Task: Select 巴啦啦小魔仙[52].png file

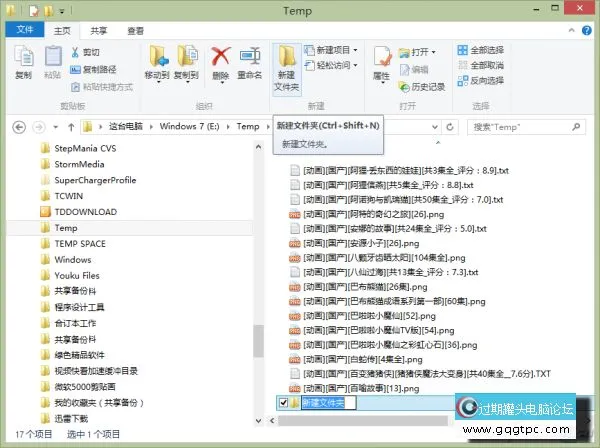Action: [x=363, y=316]
